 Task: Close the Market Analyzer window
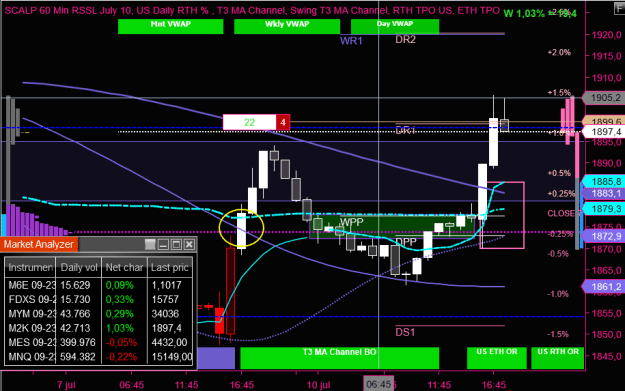(189, 244)
